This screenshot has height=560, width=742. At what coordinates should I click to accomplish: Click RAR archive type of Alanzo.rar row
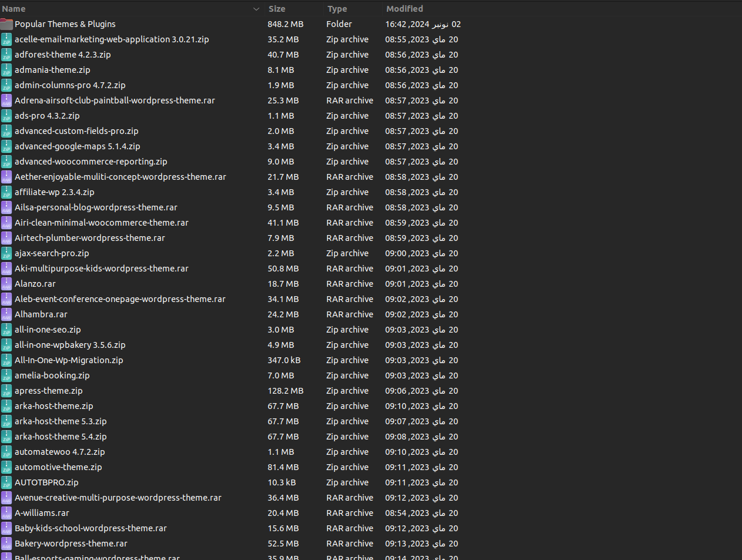(x=350, y=284)
